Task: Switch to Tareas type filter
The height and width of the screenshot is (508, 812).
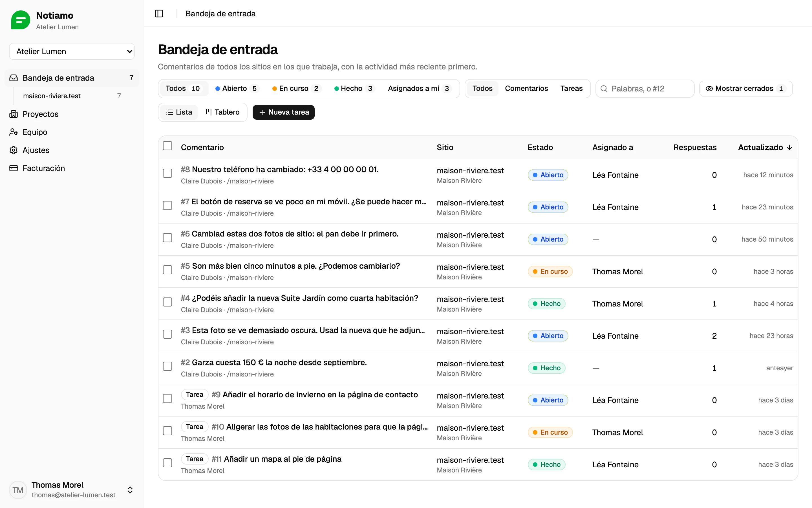Action: click(x=572, y=89)
